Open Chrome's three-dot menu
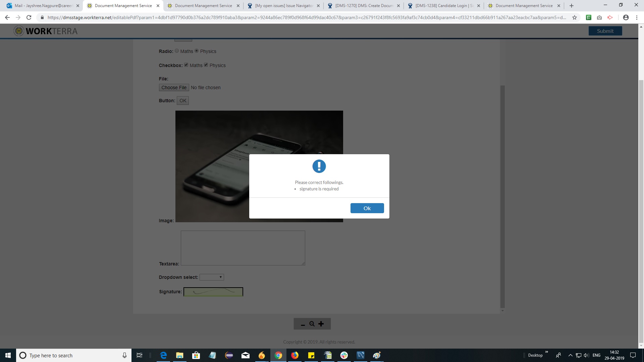Screen dimensions: 644x362 coord(637,17)
